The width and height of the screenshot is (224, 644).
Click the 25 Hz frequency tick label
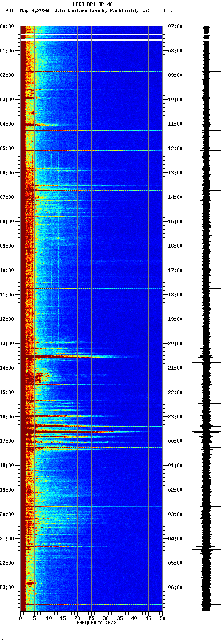pyautogui.click(x=91, y=618)
